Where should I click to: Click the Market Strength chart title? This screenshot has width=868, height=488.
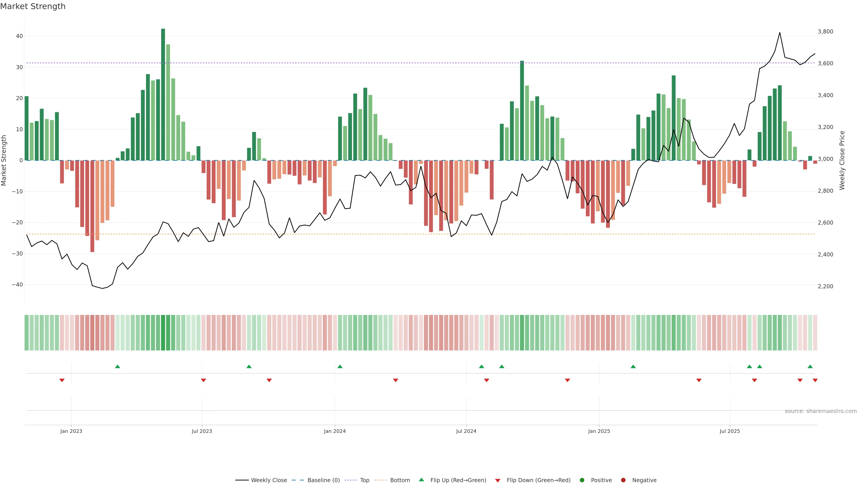coord(33,6)
